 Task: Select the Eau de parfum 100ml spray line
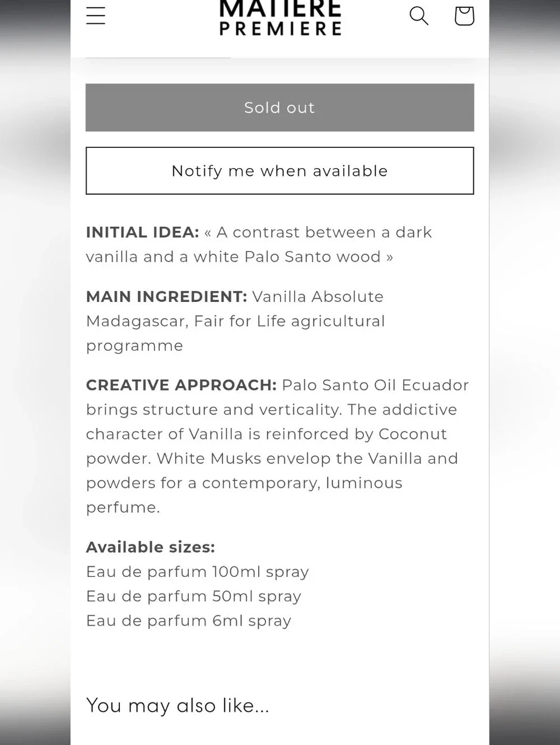coord(198,572)
